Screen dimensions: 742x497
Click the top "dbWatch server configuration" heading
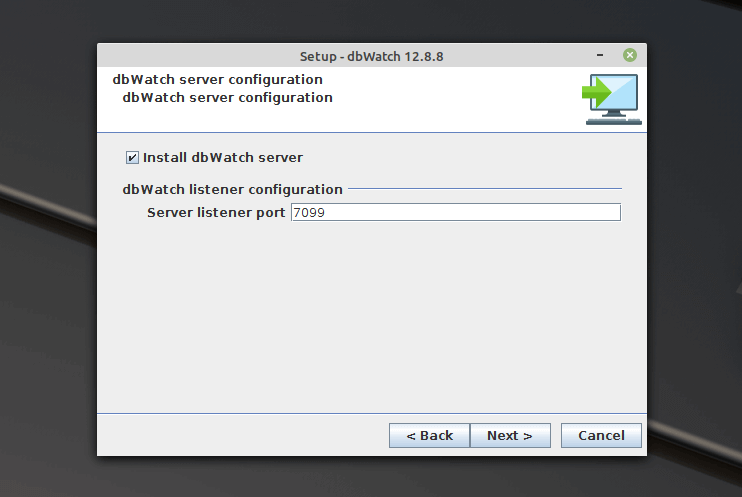click(217, 79)
